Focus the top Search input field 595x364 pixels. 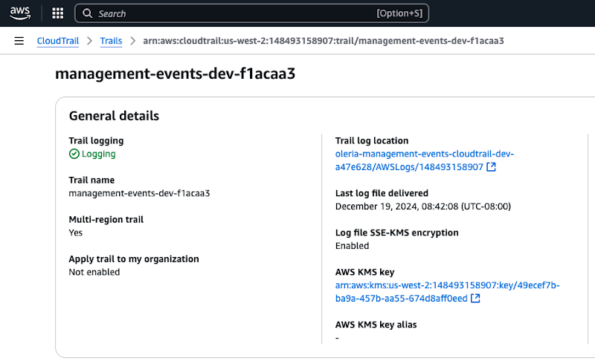[251, 13]
